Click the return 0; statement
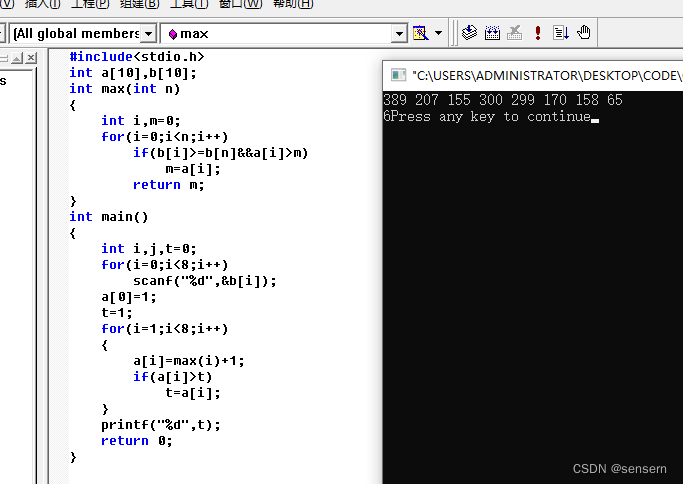Image resolution: width=683 pixels, height=484 pixels. coord(137,441)
